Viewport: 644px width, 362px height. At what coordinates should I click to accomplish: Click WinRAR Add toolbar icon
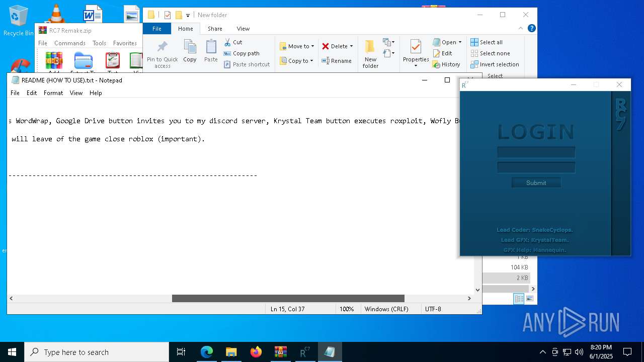pos(54,61)
